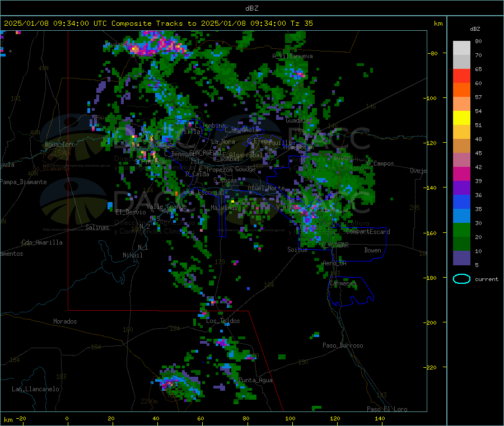Click the S_Rosas label
This screenshot has width=504, height=426.
225,181
